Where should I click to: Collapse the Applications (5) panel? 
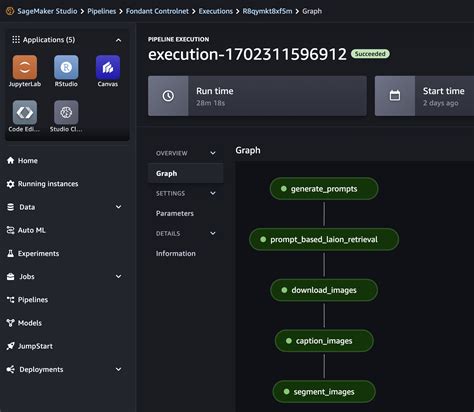point(118,40)
